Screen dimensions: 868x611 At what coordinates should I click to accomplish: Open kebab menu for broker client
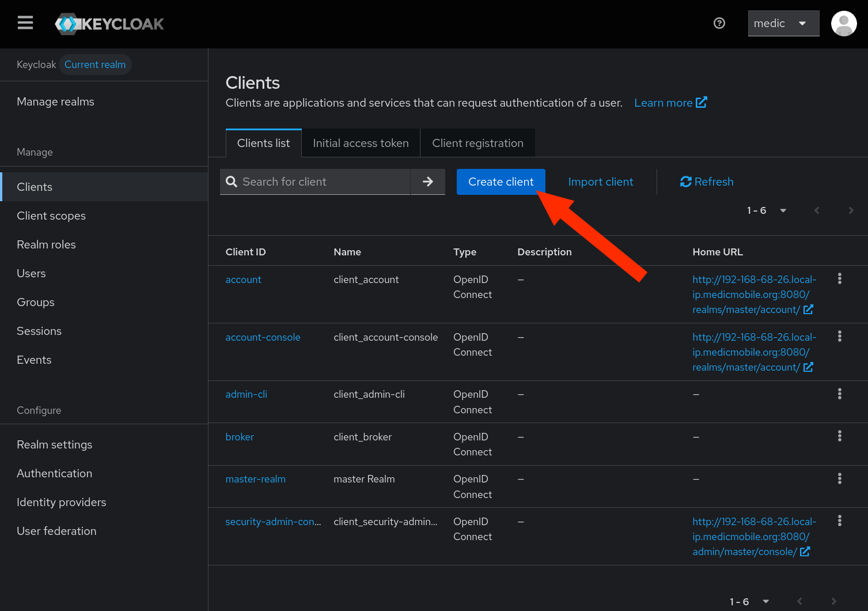pyautogui.click(x=840, y=436)
